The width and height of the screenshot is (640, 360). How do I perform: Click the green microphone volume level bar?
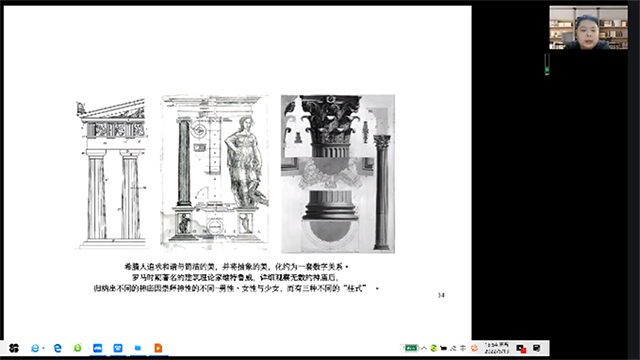tap(547, 64)
